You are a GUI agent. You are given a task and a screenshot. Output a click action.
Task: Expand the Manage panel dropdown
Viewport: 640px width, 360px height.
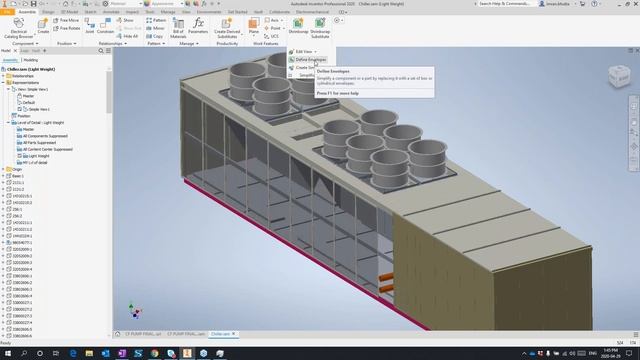[189, 43]
